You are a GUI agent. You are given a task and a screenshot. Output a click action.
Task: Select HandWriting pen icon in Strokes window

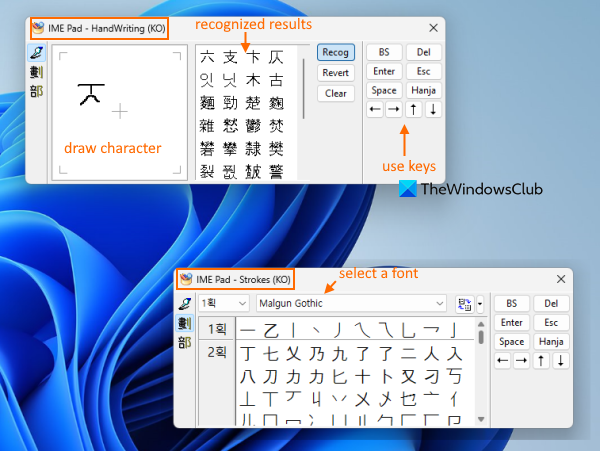185,304
